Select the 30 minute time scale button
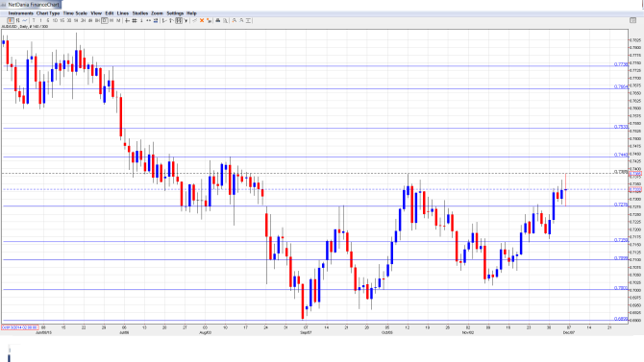Screen dimensions: 644x362 [x=69, y=20]
